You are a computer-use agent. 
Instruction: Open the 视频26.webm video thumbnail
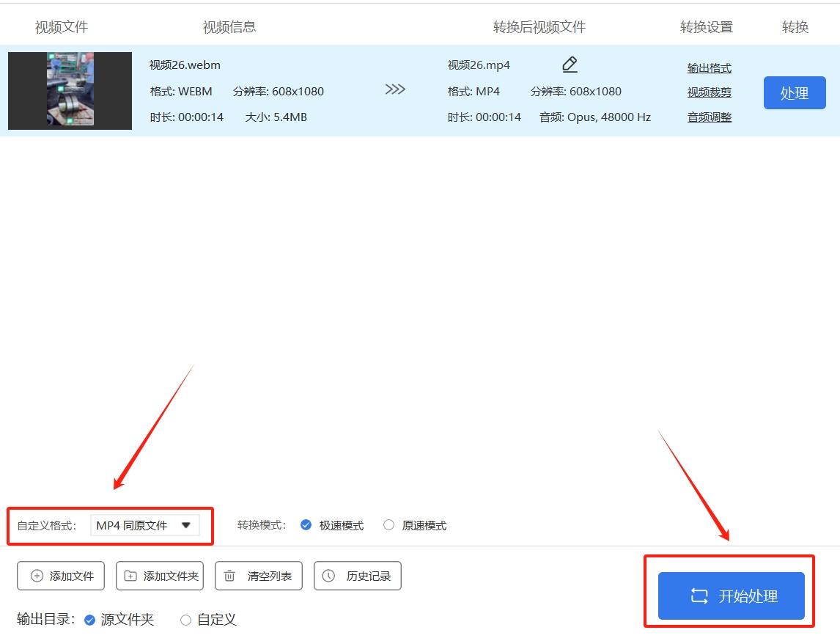tap(69, 89)
